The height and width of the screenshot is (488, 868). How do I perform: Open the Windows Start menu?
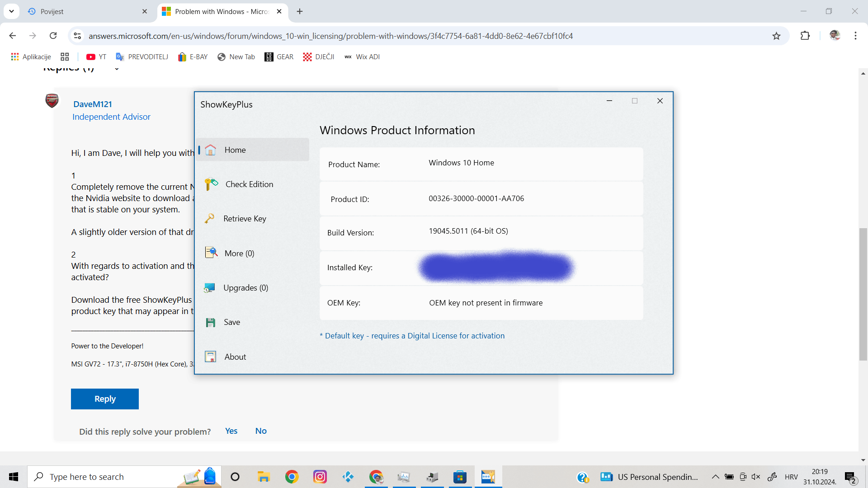14,477
